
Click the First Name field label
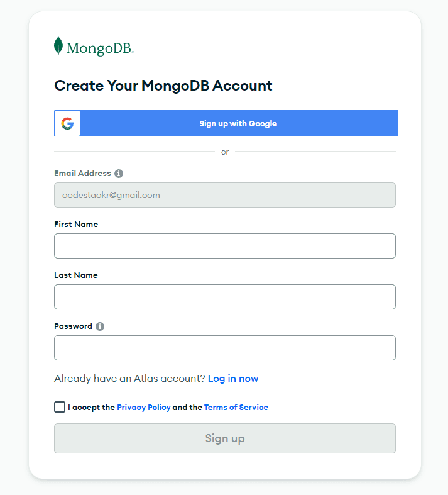coord(76,225)
